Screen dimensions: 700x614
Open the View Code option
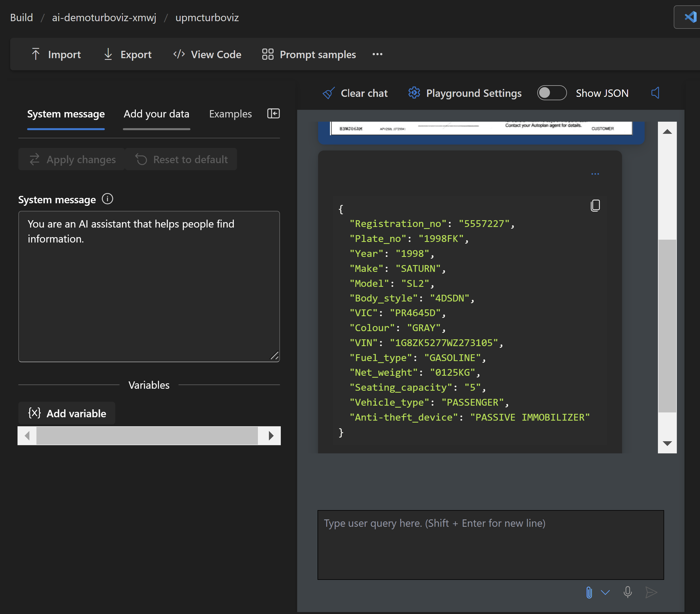207,54
